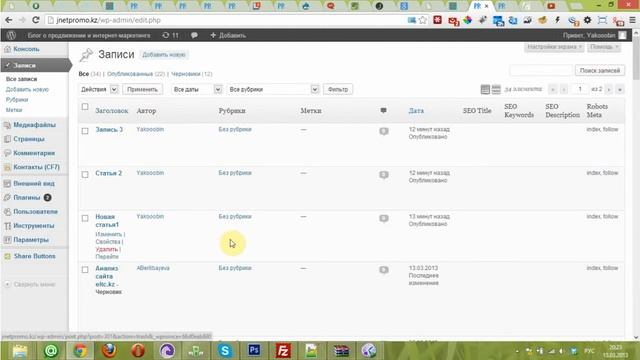Image resolution: width=640 pixels, height=360 pixels.
Task: Click the Фильтр button
Action: 338,89
